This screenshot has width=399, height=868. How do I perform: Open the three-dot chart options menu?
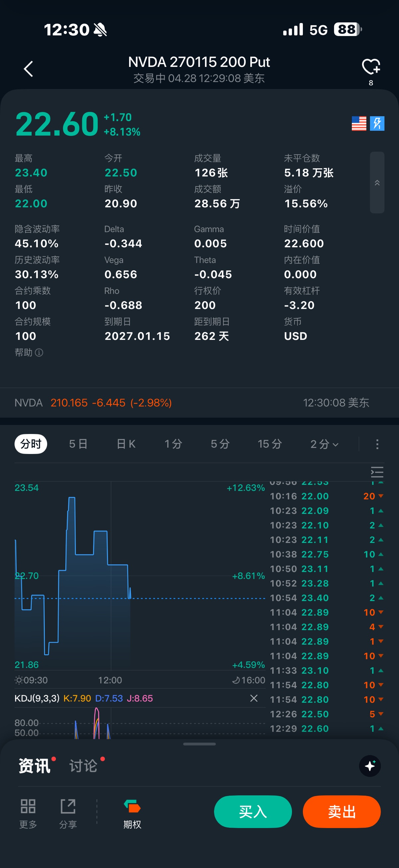click(377, 444)
